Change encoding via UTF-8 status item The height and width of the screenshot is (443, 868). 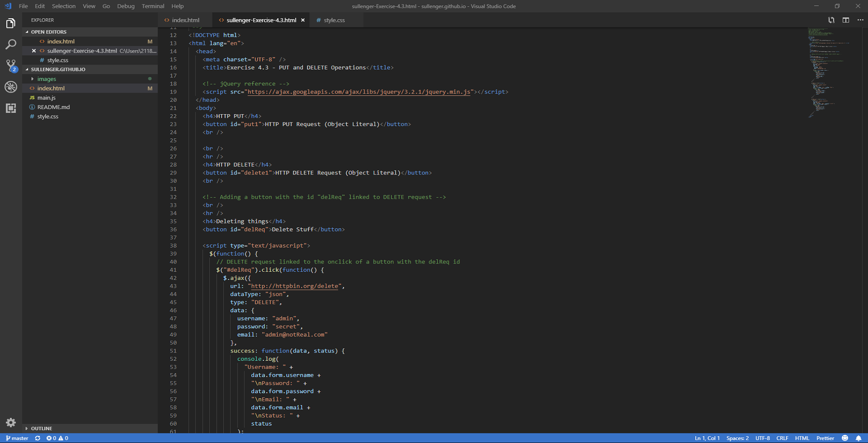tap(762, 438)
